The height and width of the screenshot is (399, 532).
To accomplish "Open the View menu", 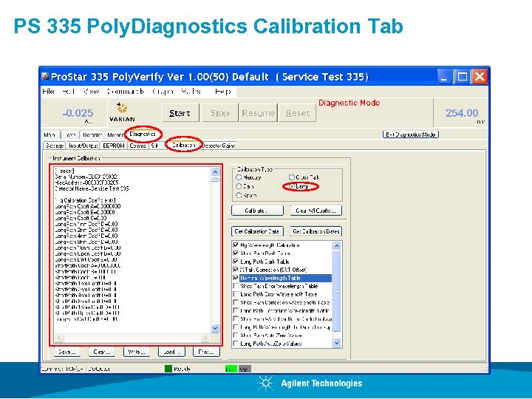I will (91, 92).
